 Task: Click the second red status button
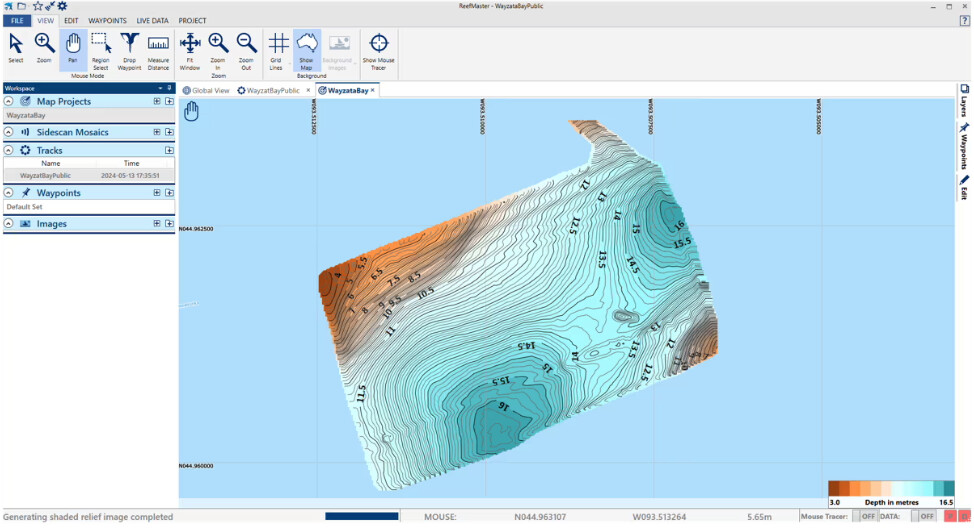(965, 516)
